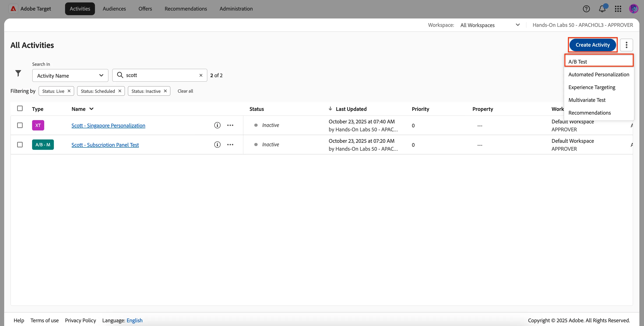Choose Experience Targeting from the menu
644x326 pixels.
599,87
